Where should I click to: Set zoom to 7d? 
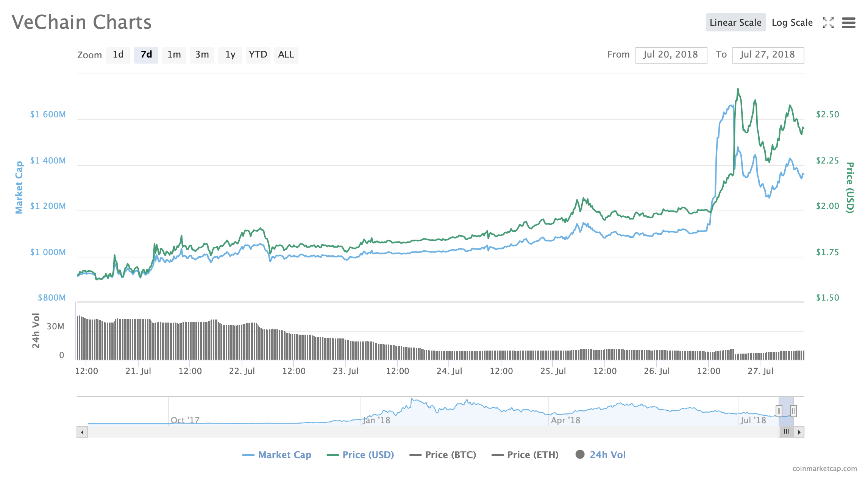pyautogui.click(x=146, y=55)
